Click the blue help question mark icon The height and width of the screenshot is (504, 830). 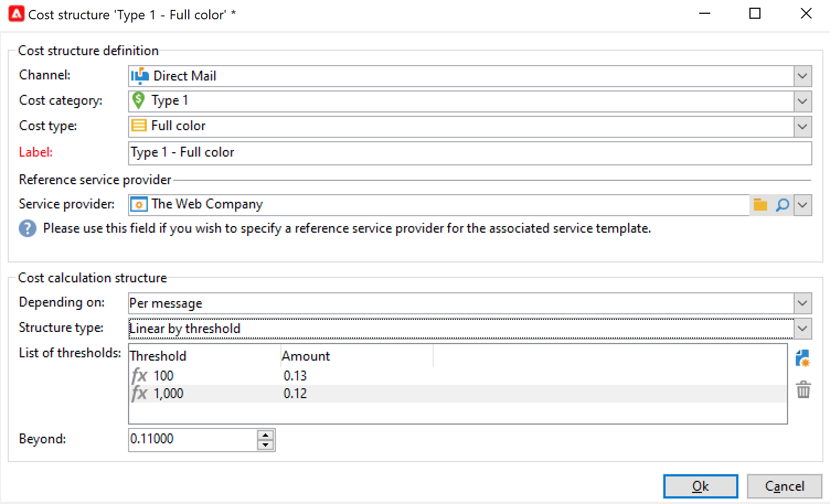tap(28, 228)
